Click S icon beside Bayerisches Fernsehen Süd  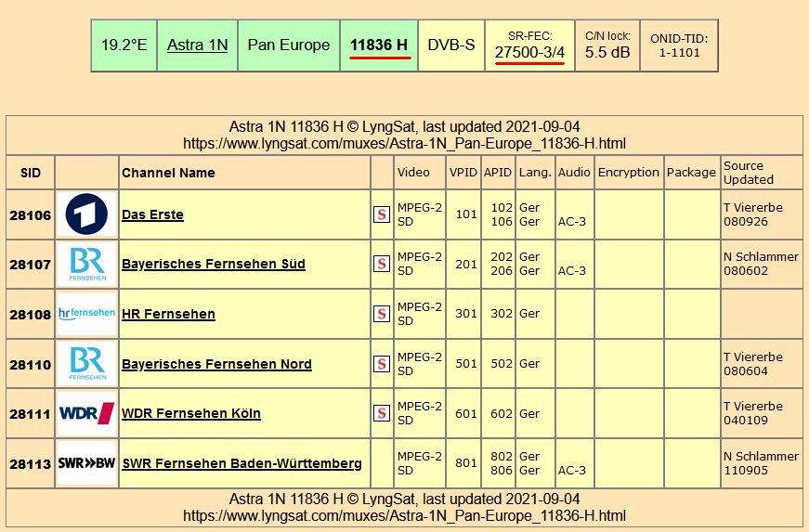coord(381,264)
